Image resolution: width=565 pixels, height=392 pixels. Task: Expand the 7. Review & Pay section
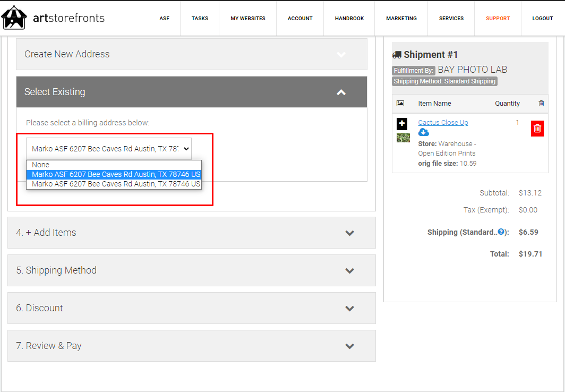point(192,346)
